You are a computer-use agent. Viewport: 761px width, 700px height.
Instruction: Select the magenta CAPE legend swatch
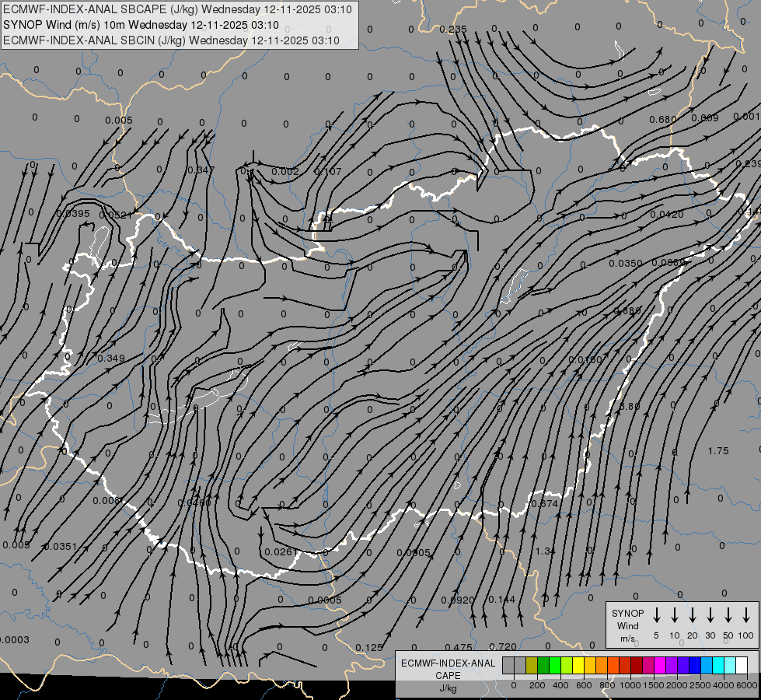660,665
